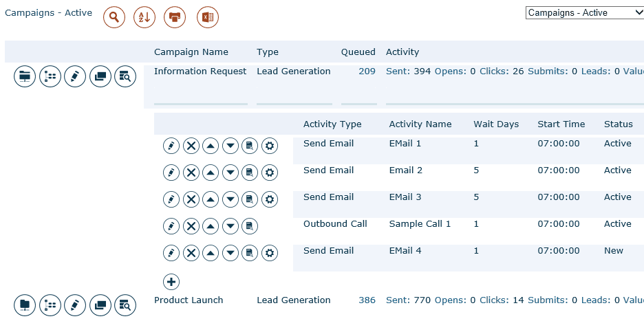The width and height of the screenshot is (644, 321).
Task: Open gear settings for EMail 3 activity
Action: (x=270, y=199)
